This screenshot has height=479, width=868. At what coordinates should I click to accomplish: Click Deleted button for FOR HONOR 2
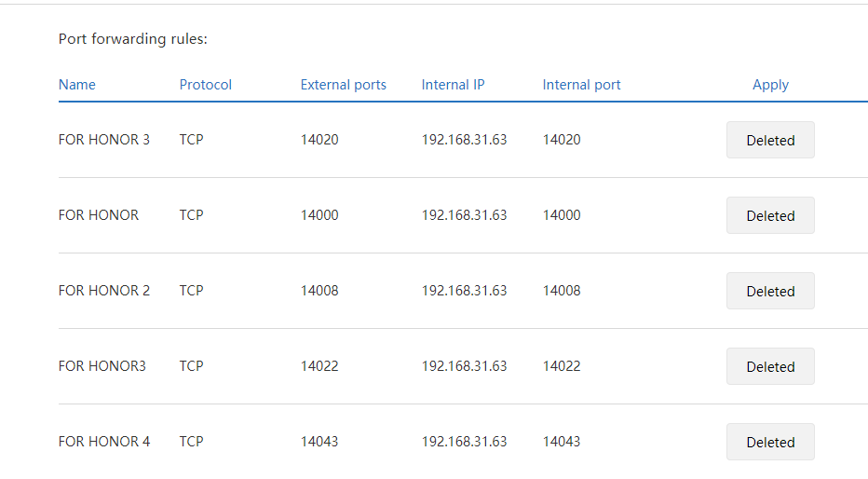[x=770, y=291]
